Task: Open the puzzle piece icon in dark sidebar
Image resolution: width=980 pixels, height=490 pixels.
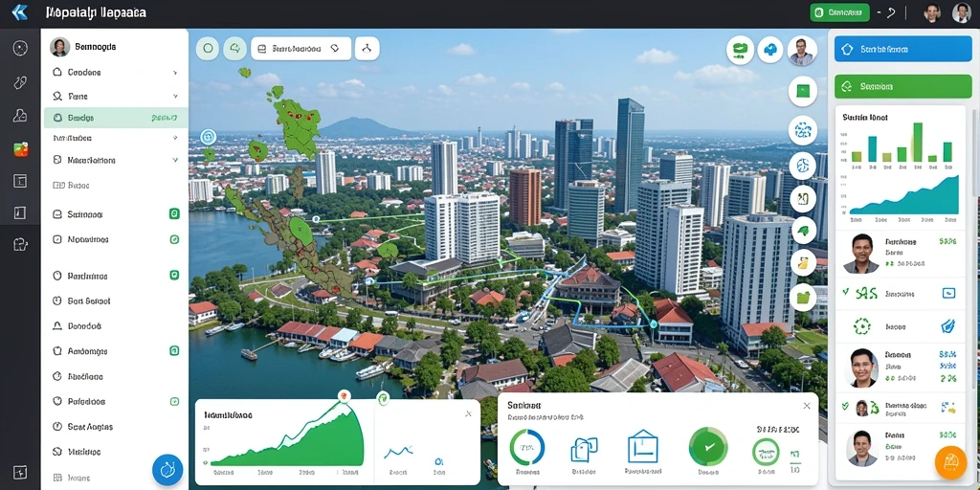Action: pyautogui.click(x=20, y=244)
